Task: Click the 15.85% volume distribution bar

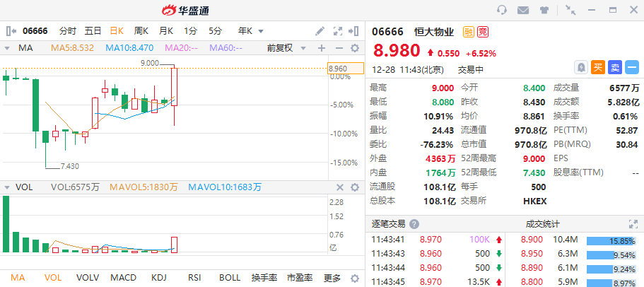Action: [x=611, y=240]
